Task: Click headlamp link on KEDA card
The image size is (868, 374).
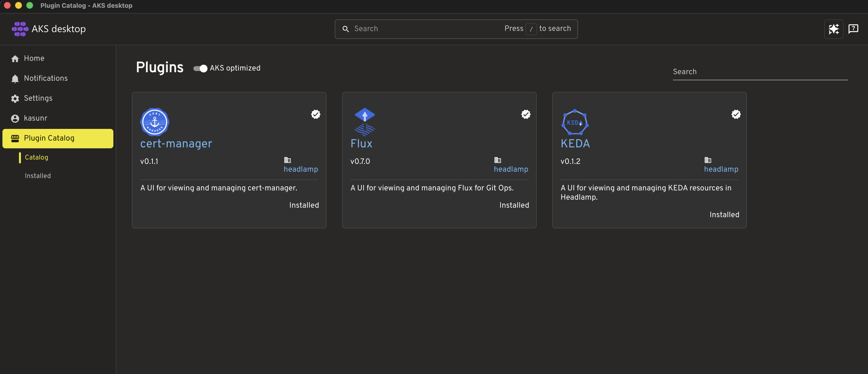Action: pos(721,169)
